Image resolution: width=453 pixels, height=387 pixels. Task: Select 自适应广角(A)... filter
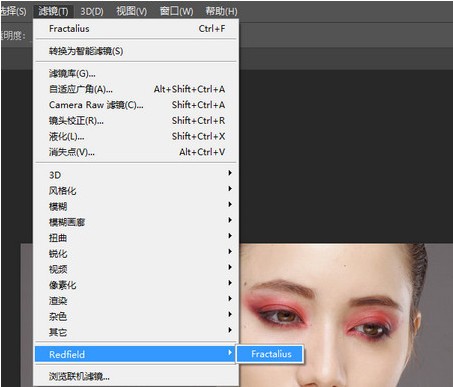pos(136,89)
